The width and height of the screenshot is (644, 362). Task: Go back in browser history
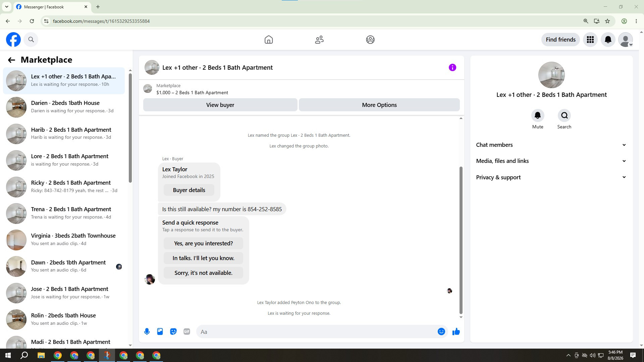(8, 21)
